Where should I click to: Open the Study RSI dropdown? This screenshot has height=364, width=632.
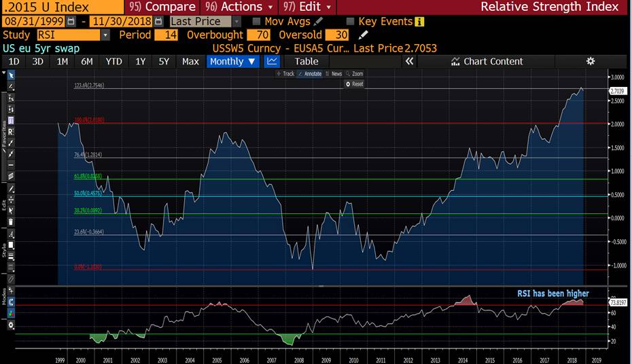coord(105,35)
